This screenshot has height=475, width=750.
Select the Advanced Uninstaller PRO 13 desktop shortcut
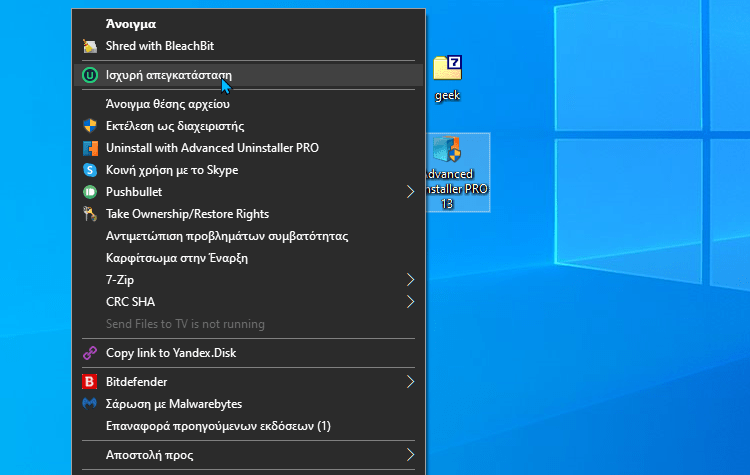pyautogui.click(x=458, y=172)
